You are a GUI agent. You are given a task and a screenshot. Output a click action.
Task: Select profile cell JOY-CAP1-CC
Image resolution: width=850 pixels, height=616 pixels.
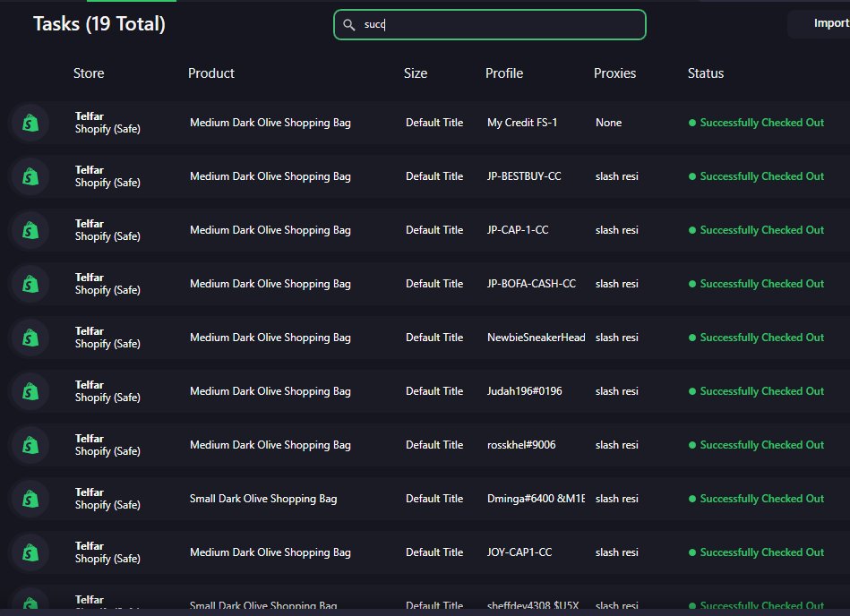pos(519,552)
